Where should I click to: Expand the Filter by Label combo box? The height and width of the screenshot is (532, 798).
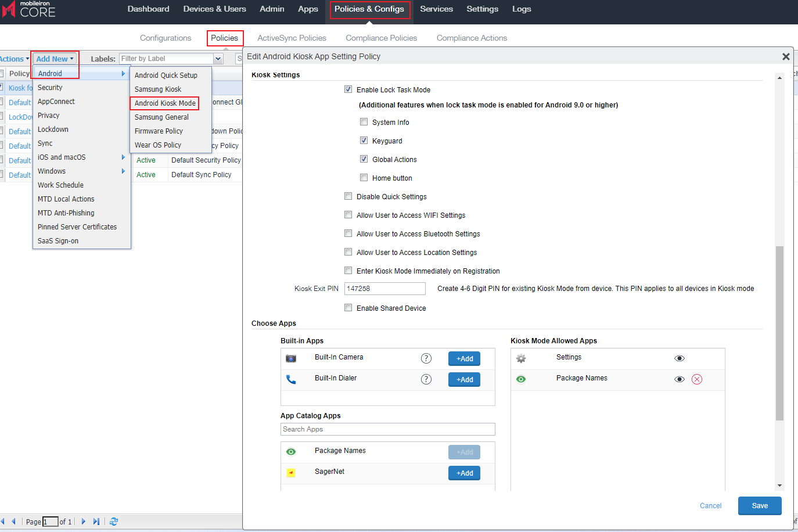pyautogui.click(x=218, y=59)
